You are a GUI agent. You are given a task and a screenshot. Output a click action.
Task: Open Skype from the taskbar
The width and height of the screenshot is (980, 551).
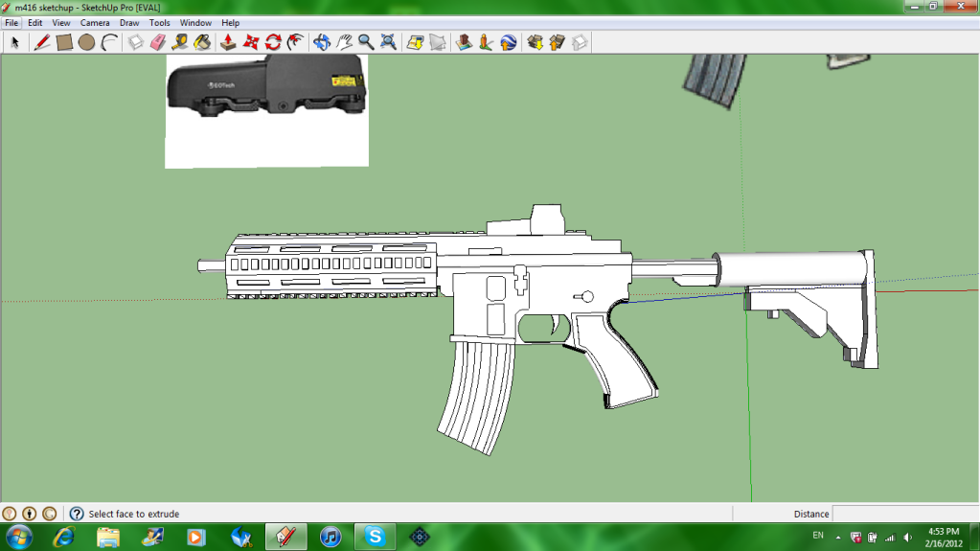point(375,537)
